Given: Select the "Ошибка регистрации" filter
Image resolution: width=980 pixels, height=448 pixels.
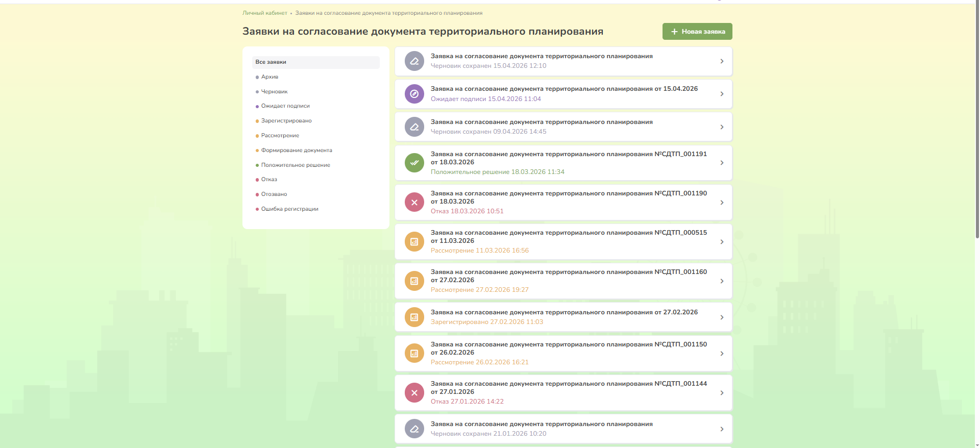Looking at the screenshot, I should pos(289,209).
